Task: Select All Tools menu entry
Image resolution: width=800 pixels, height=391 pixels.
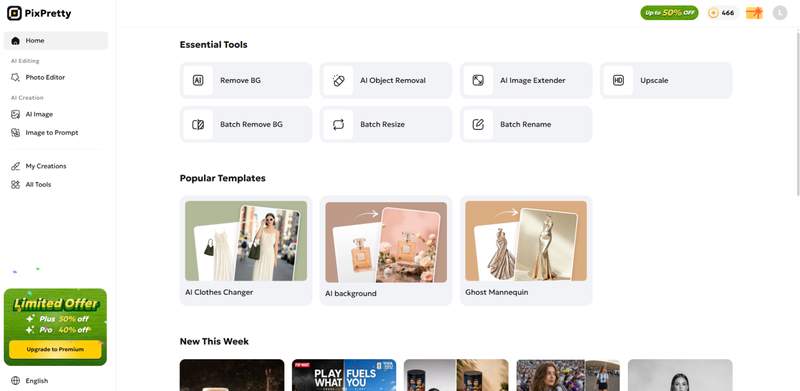Action: coord(56,185)
